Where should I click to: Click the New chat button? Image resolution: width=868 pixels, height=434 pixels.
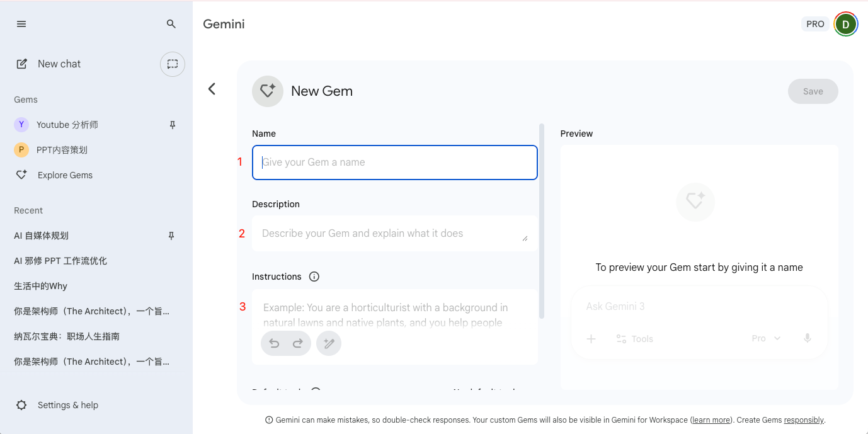(x=59, y=64)
